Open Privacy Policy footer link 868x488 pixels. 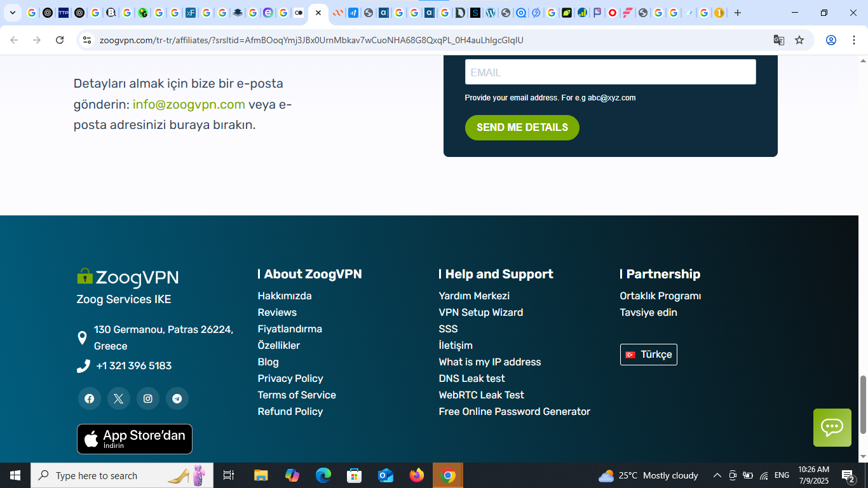tap(290, 379)
